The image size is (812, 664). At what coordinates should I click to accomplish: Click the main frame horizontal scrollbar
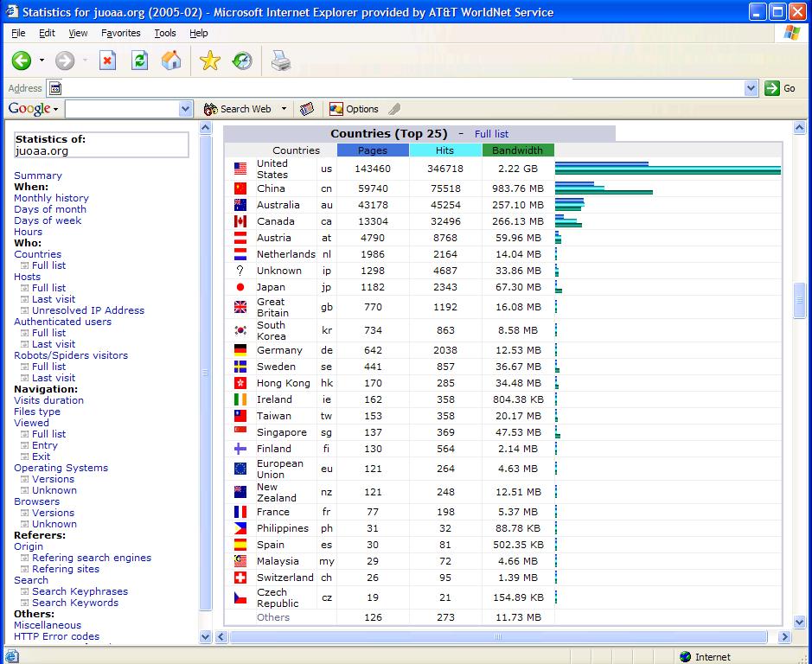coord(497,636)
